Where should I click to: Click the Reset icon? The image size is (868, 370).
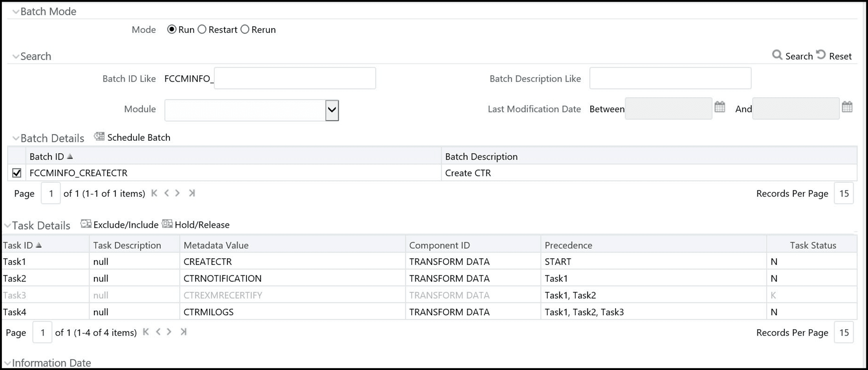click(822, 55)
